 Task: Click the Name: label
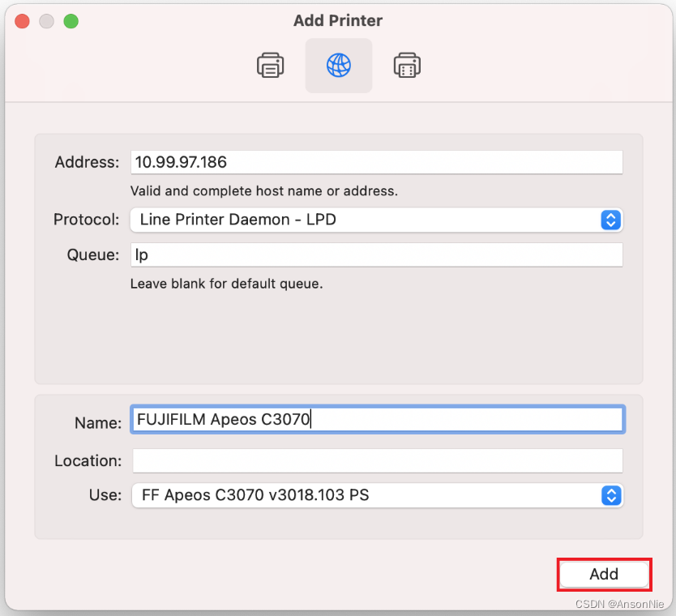point(98,423)
